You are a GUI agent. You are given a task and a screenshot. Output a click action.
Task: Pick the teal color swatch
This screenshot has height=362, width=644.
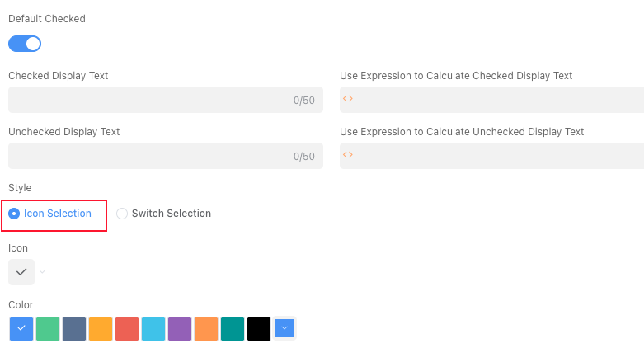coord(233,328)
